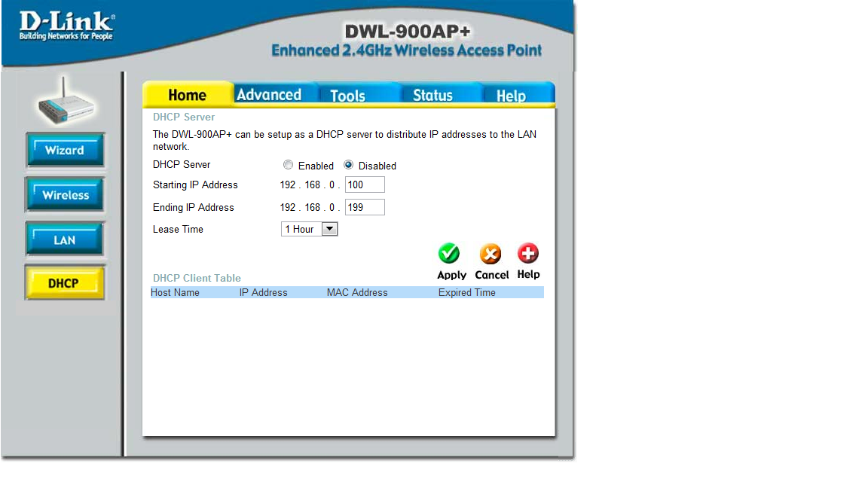Screen dimensions: 868x488
Task: Click the MAC Address column header
Action: coord(357,293)
